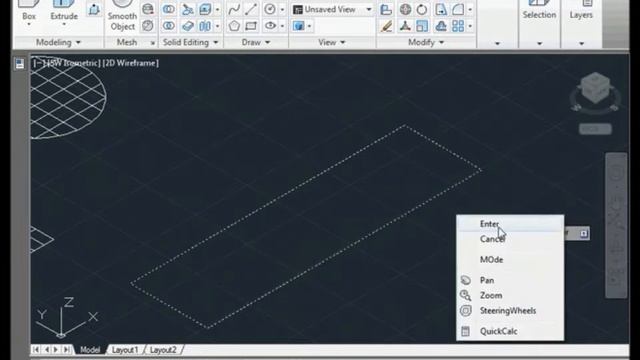Select the solid Intersect tool icon
The width and height of the screenshot is (640, 360).
pyautogui.click(x=169, y=26)
